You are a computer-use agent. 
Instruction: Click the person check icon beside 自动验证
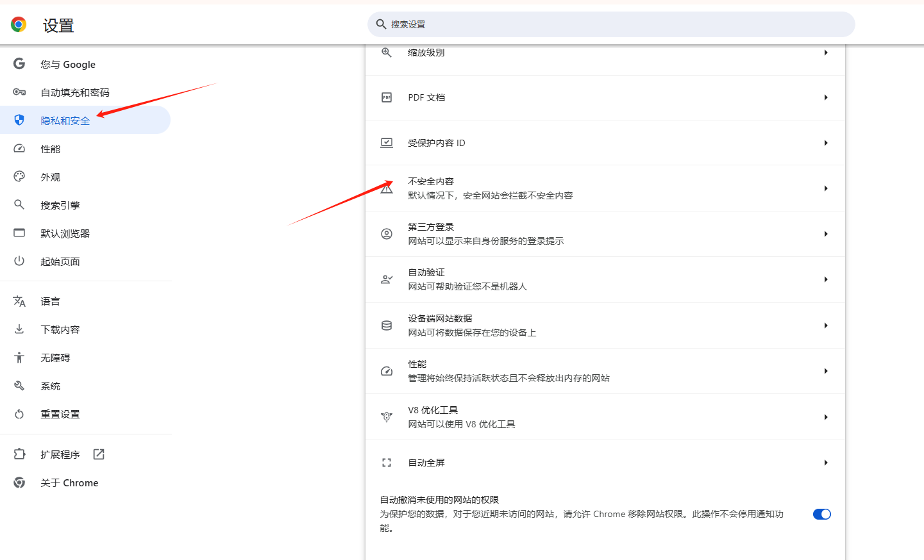387,279
